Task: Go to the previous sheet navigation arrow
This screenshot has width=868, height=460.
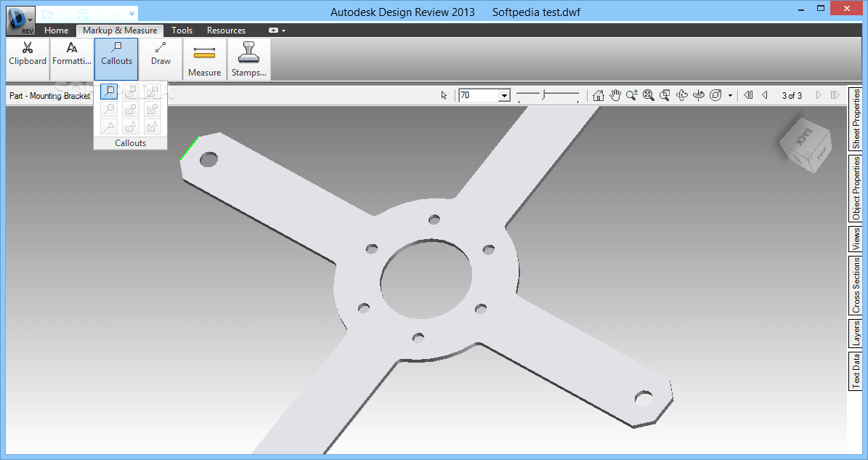Action: click(x=764, y=95)
